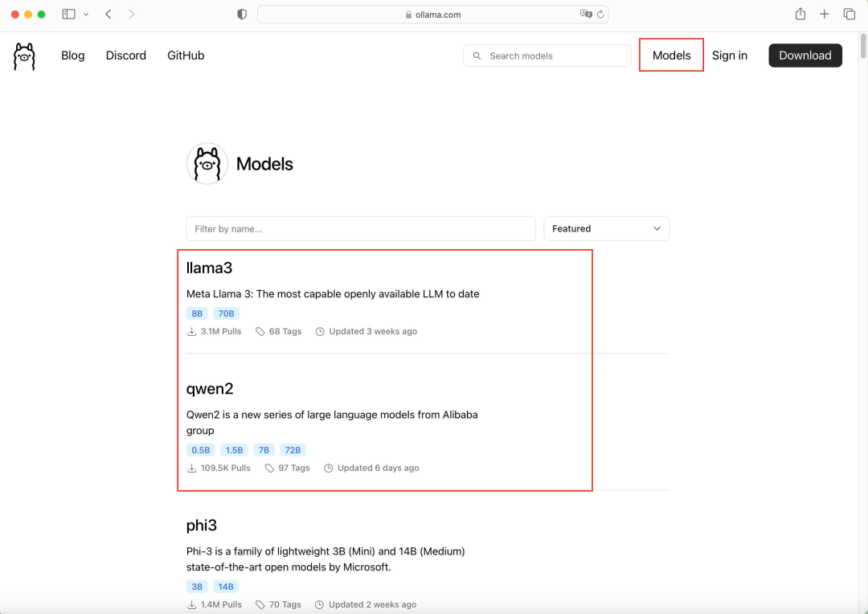
Task: Click the qwen2 7B tag
Action: point(264,450)
